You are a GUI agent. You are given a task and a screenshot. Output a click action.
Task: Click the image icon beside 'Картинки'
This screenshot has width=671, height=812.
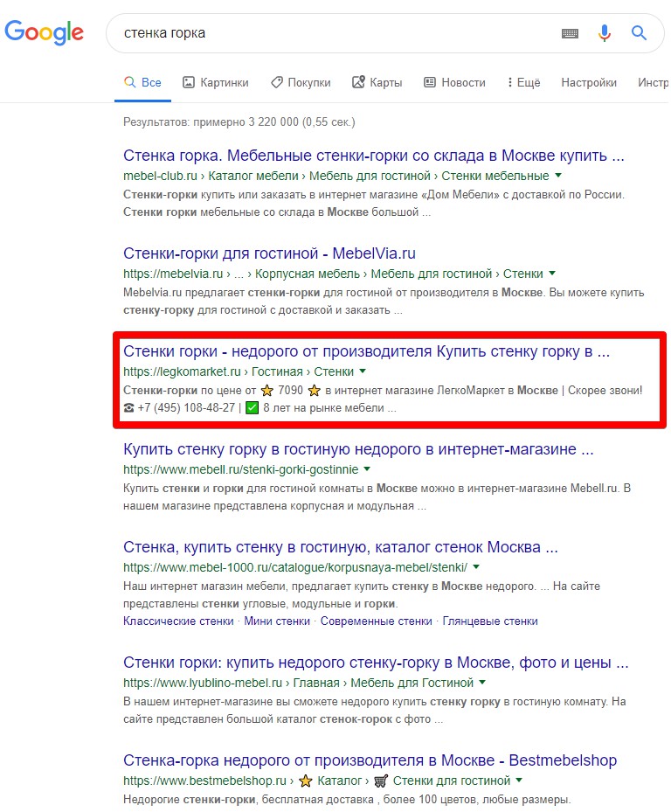(x=189, y=82)
